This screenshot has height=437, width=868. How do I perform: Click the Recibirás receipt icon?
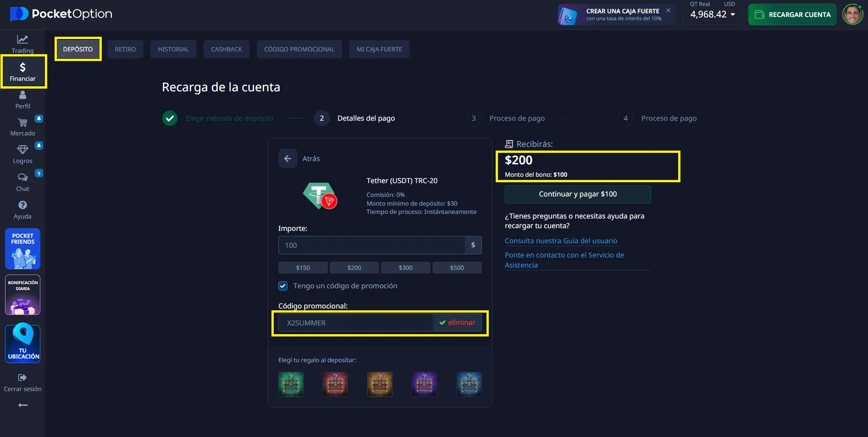pos(509,144)
